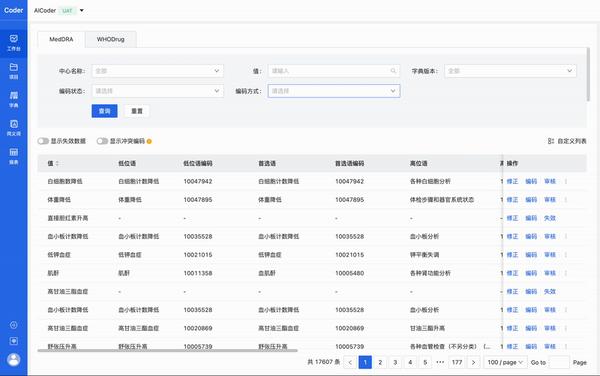Select current page 1 in pagination

click(x=365, y=362)
